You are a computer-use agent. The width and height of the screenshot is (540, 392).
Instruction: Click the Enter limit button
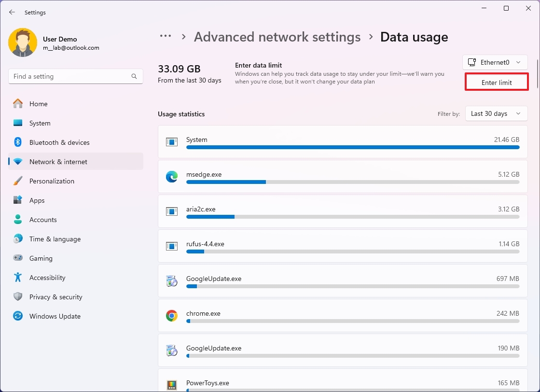pos(497,83)
